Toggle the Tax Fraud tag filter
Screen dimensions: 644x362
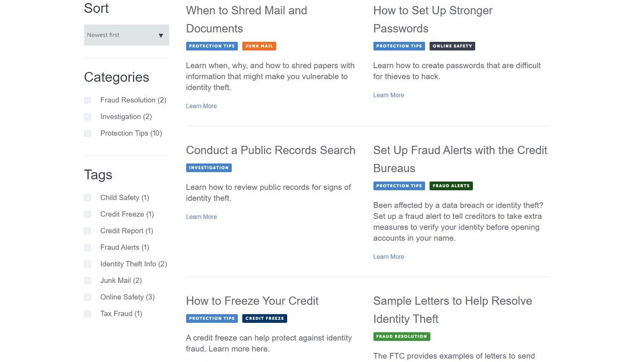[x=87, y=314]
